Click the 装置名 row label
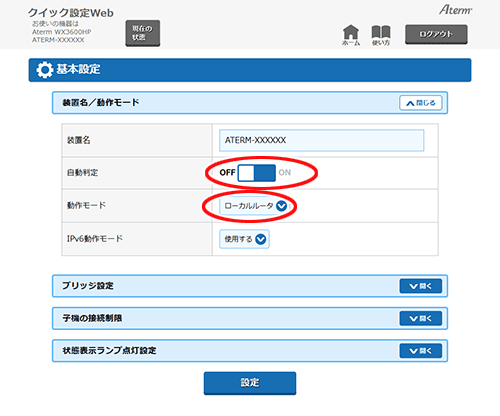Viewport: 500px width, 416px height. [79, 140]
